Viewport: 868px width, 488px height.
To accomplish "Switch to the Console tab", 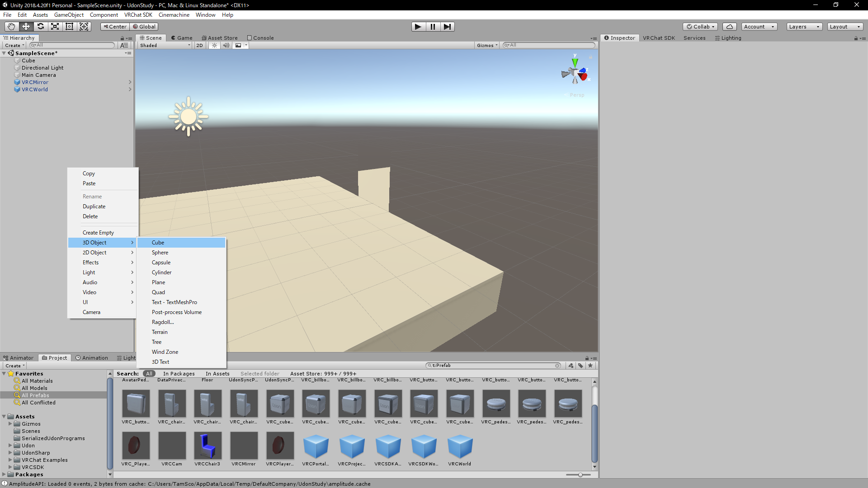I will [x=260, y=38].
